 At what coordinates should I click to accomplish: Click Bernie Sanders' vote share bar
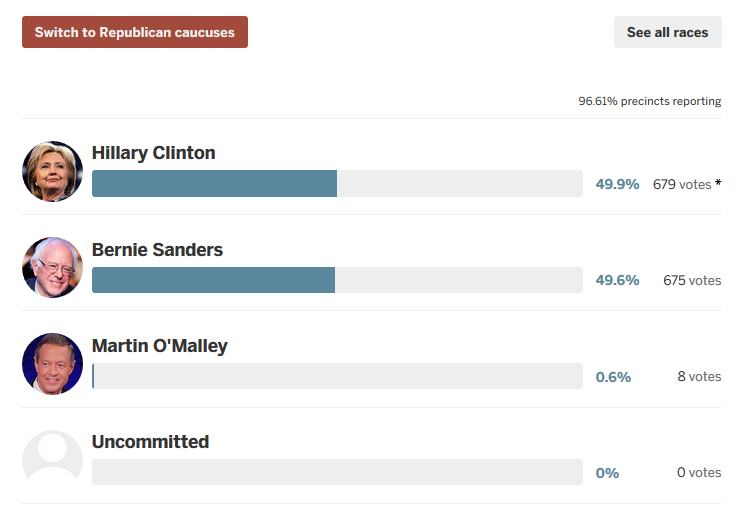(x=214, y=280)
